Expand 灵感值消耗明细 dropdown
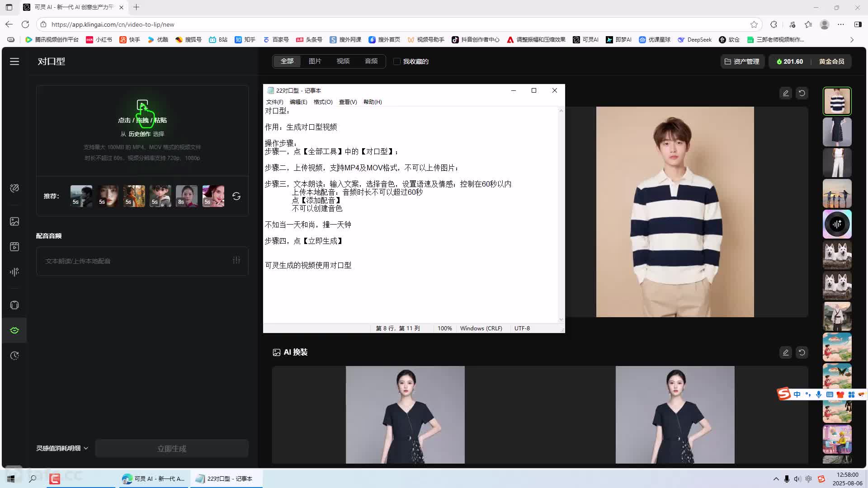The height and width of the screenshot is (488, 868). coord(62,448)
